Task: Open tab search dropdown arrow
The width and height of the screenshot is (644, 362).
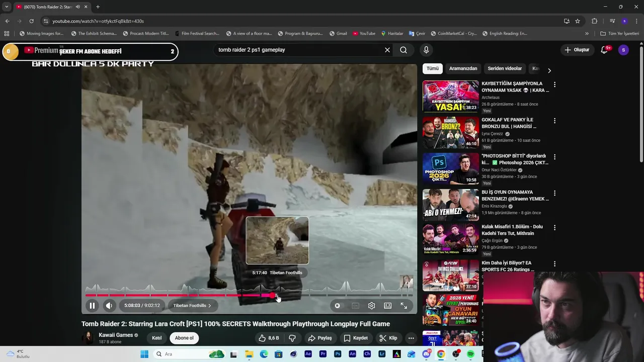Action: [x=7, y=7]
